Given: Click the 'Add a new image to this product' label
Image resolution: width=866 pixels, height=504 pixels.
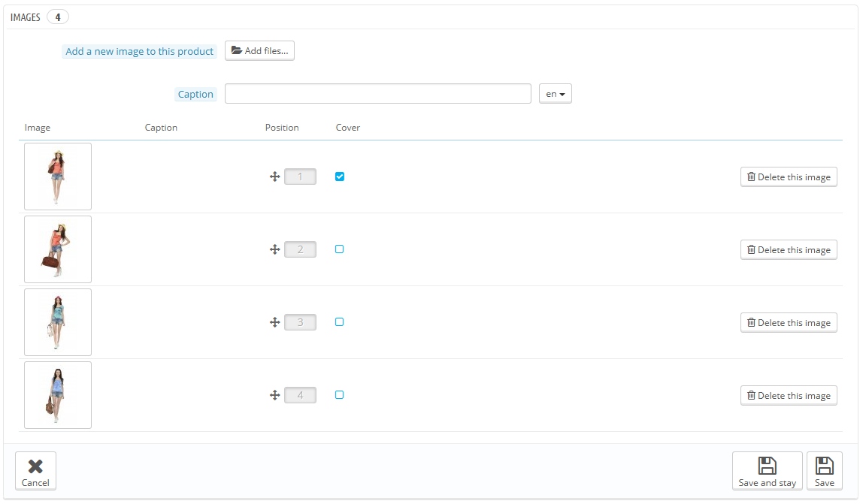Looking at the screenshot, I should tap(139, 51).
